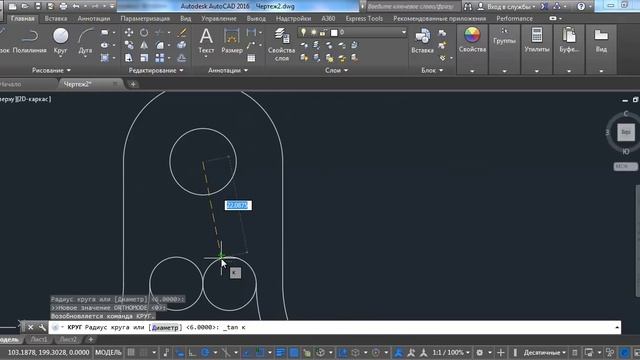Screen dimensions: 640x360
Task: Click the layer color white swatch
Action: [x=334, y=33]
